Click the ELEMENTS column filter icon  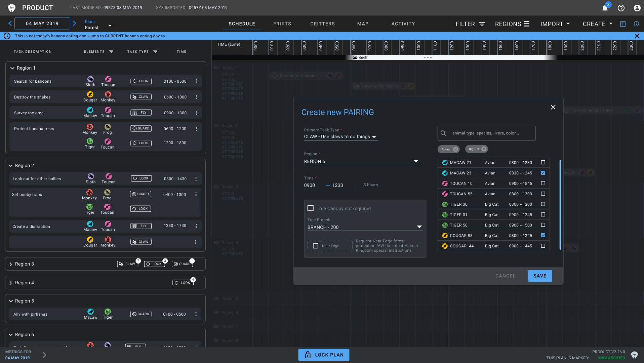click(111, 51)
